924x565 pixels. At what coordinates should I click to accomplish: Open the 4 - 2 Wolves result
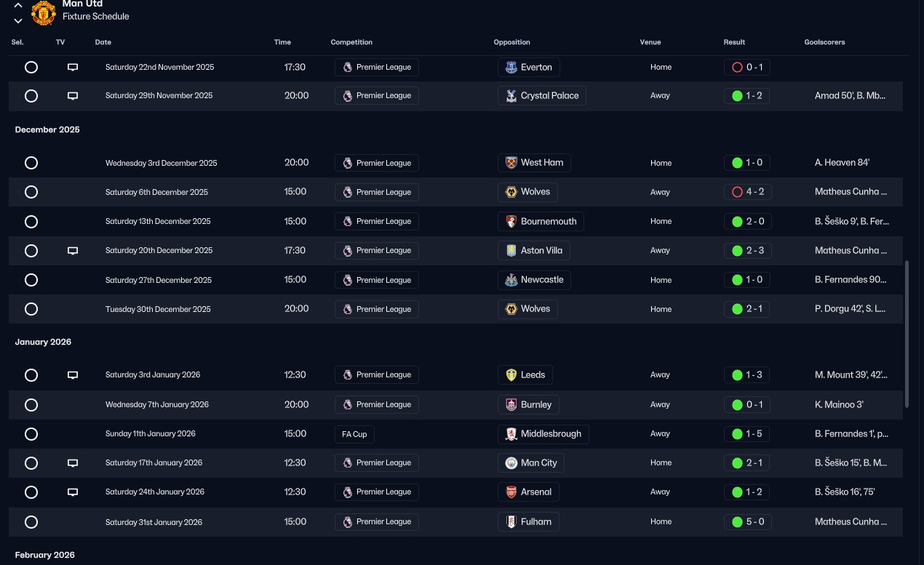(747, 193)
